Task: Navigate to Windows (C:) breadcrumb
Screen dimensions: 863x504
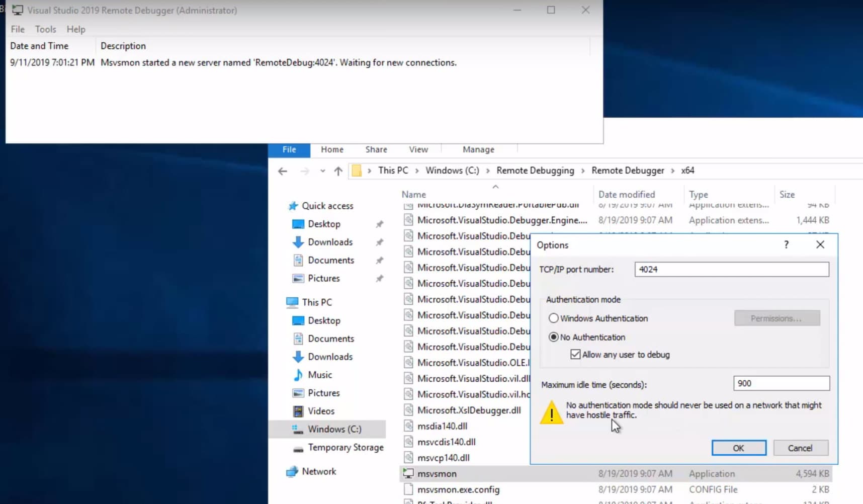Action: pyautogui.click(x=452, y=171)
